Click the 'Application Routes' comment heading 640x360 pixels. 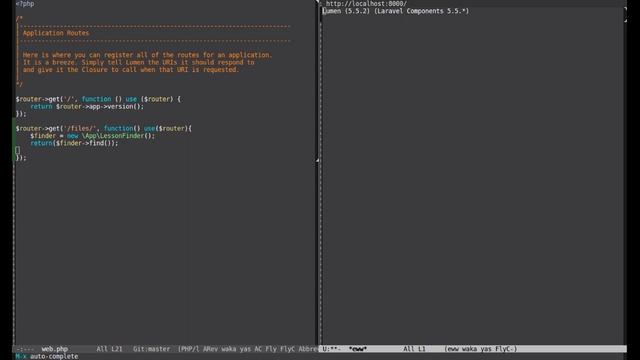[x=56, y=33]
